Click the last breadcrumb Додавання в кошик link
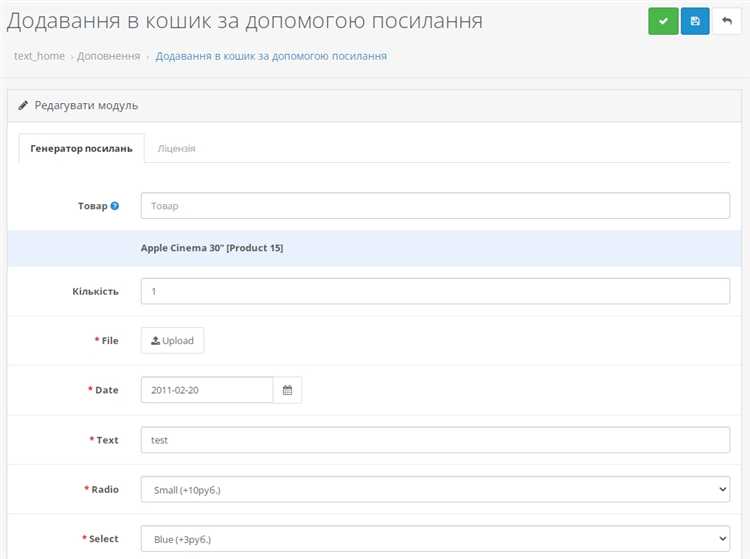The width and height of the screenshot is (750, 559). [x=271, y=56]
